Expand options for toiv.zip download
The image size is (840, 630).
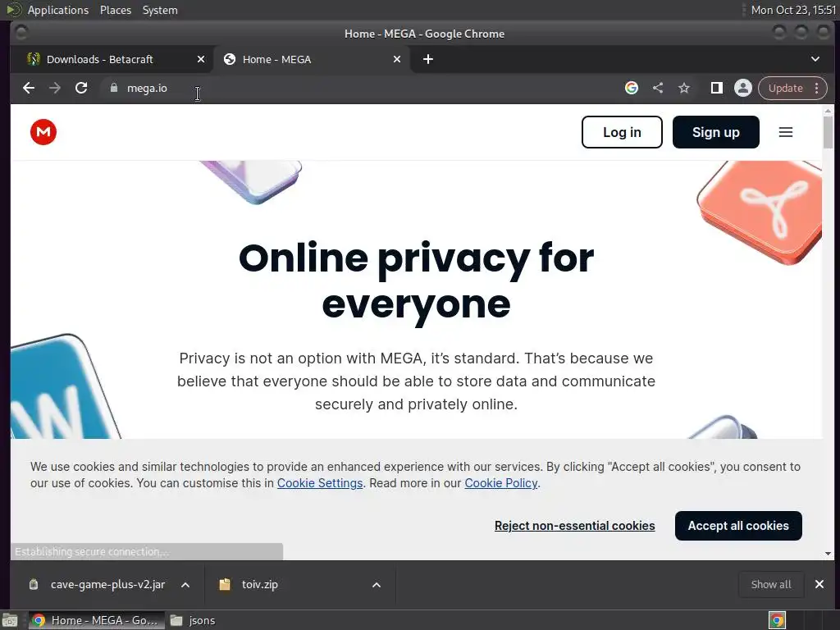coord(377,584)
